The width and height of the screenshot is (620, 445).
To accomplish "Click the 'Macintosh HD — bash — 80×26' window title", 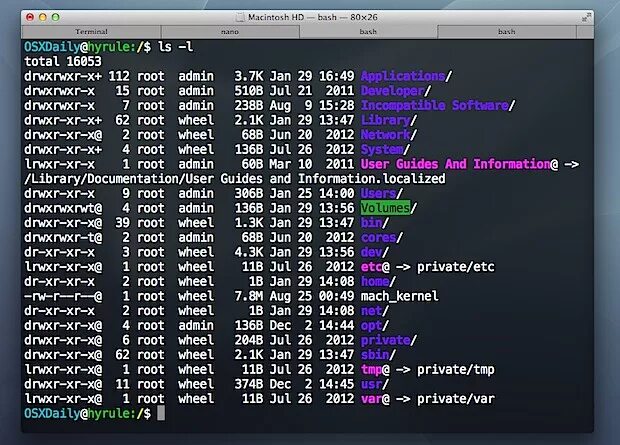I will coord(313,17).
